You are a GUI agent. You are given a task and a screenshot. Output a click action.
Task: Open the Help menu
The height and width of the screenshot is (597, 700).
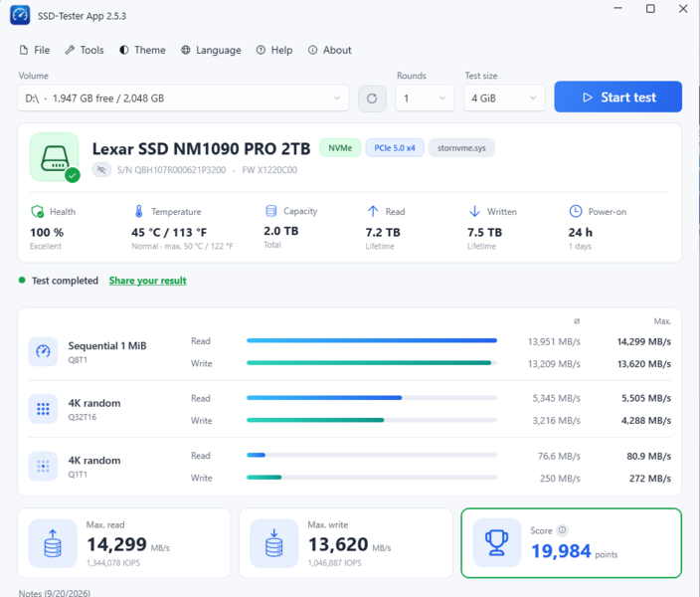(274, 50)
